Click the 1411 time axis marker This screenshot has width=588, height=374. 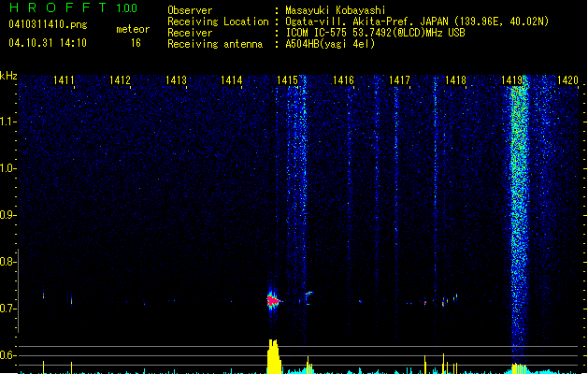(x=64, y=79)
